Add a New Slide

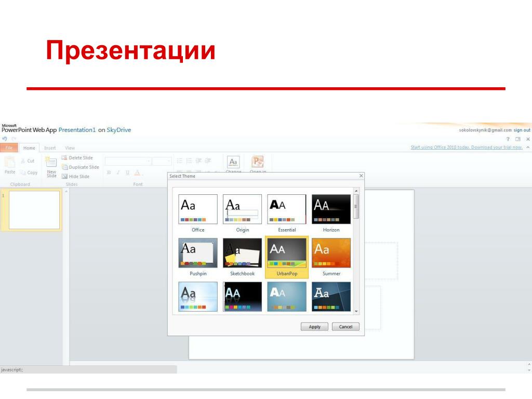(51, 167)
